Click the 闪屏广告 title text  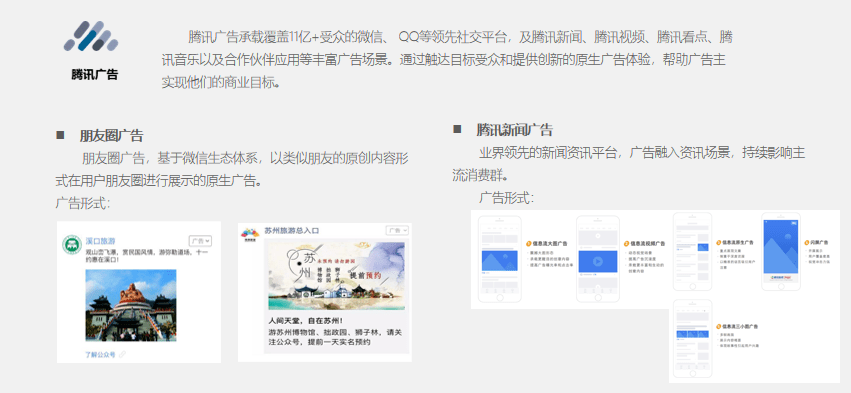coord(820,243)
